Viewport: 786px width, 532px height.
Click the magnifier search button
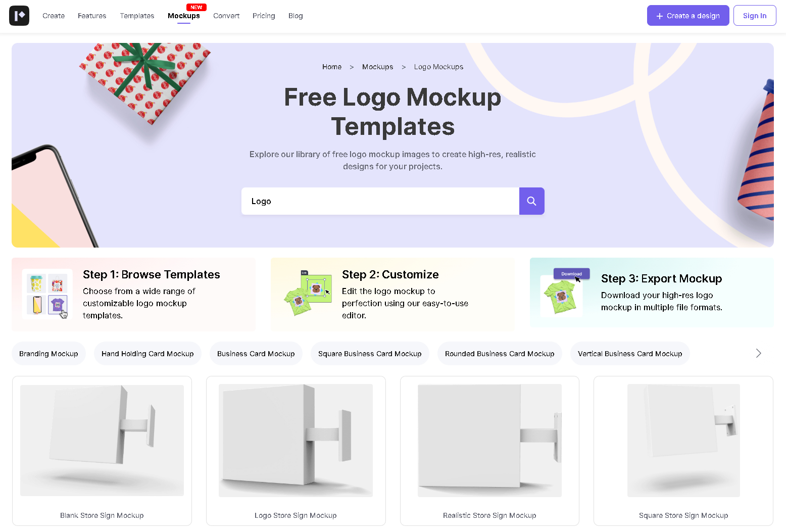(531, 201)
